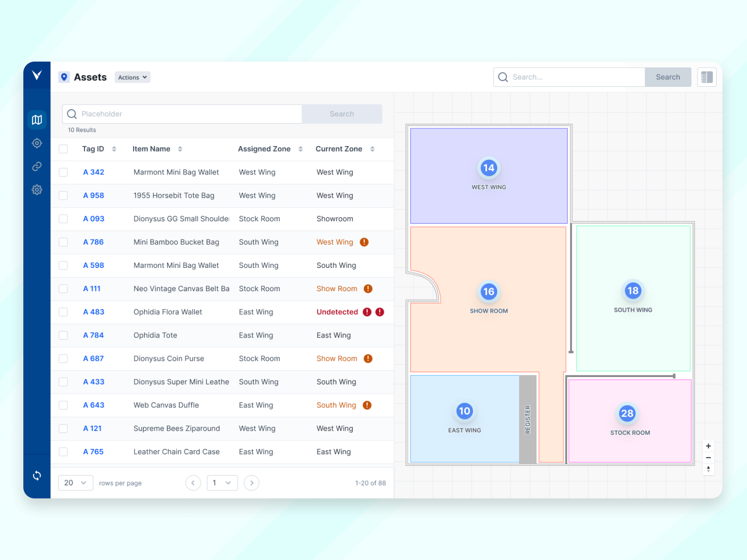Click the brand logo at the sidebar top
Screen dimensions: 747x560
pos(37,75)
